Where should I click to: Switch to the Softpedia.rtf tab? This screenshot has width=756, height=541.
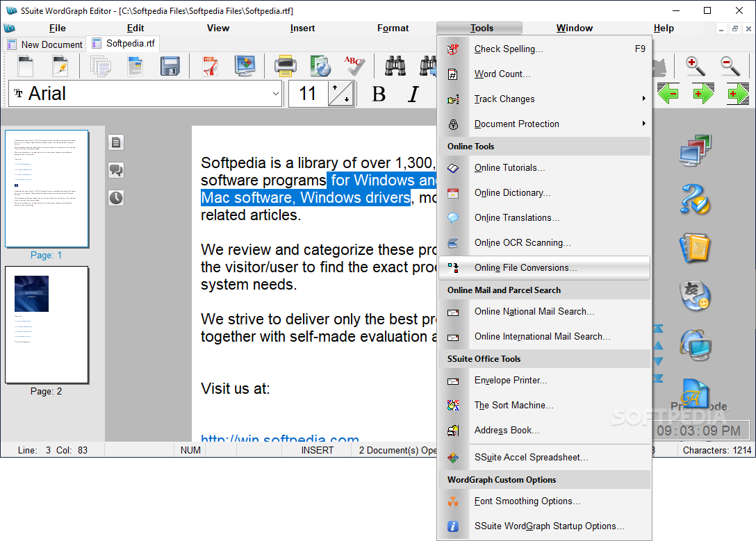click(x=124, y=43)
